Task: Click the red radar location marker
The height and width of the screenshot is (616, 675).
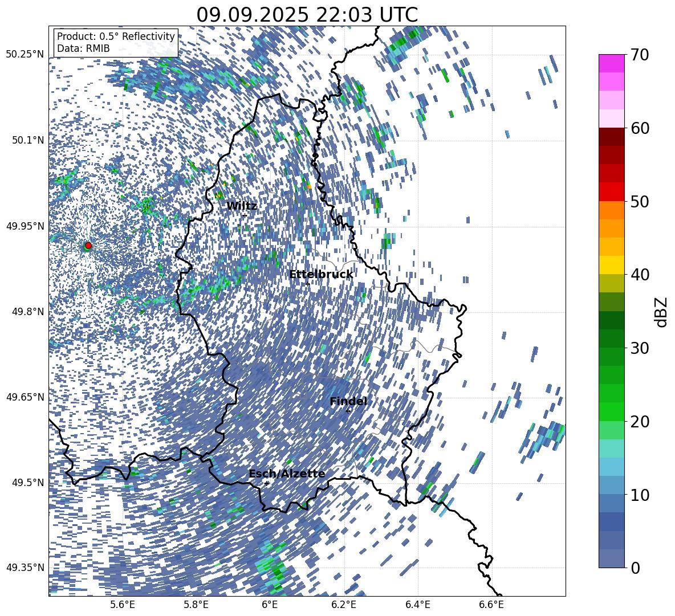Action: coord(88,245)
